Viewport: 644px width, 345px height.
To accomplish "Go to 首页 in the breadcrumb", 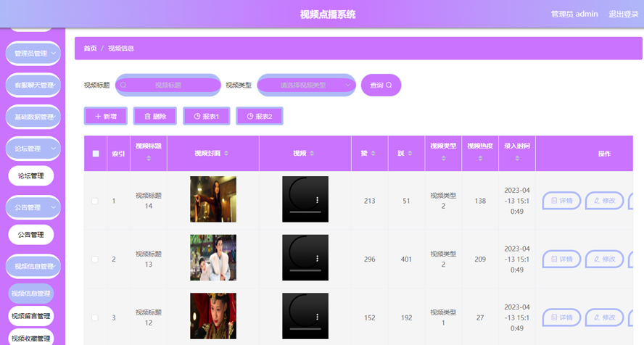I will pyautogui.click(x=91, y=49).
